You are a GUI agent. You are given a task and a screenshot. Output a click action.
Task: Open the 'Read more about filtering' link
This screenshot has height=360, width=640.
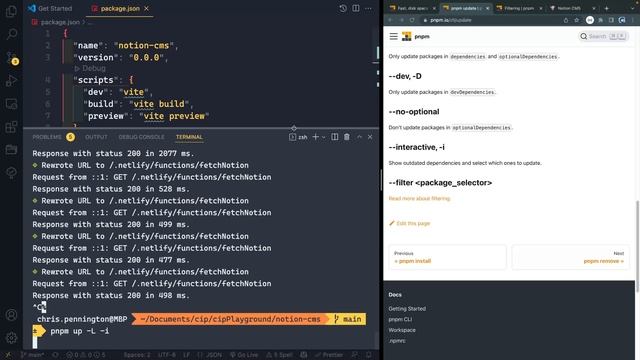(419, 198)
